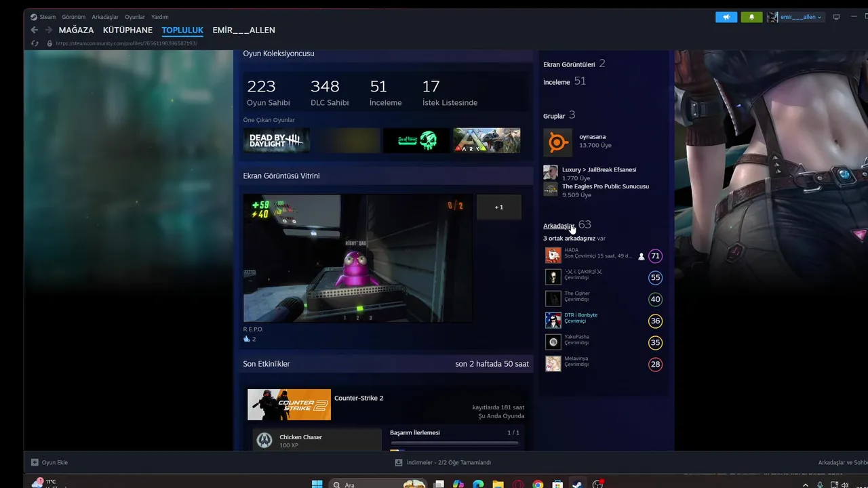Click the browser forward arrow
868x488 pixels.
click(48, 30)
